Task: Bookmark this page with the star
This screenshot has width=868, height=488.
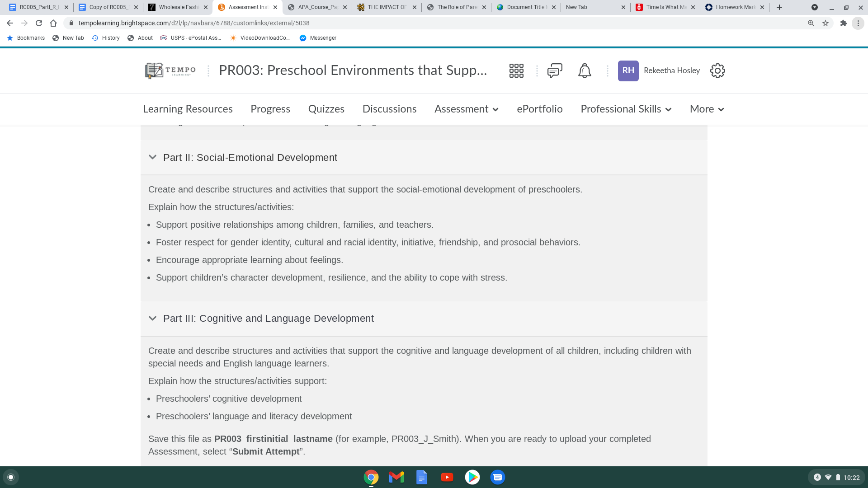Action: tap(826, 23)
